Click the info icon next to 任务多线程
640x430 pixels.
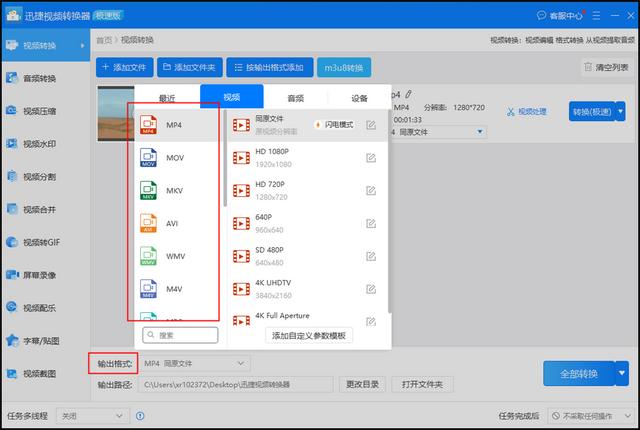(140, 416)
